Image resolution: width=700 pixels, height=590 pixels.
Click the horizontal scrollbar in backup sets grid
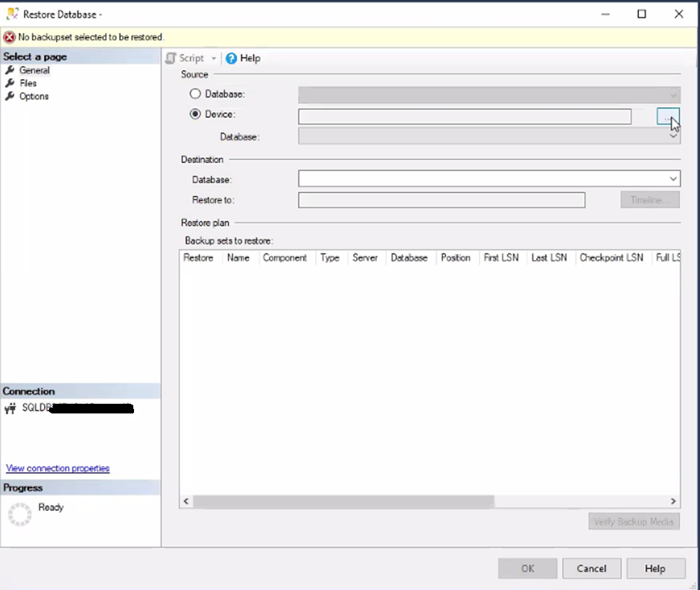pos(343,501)
